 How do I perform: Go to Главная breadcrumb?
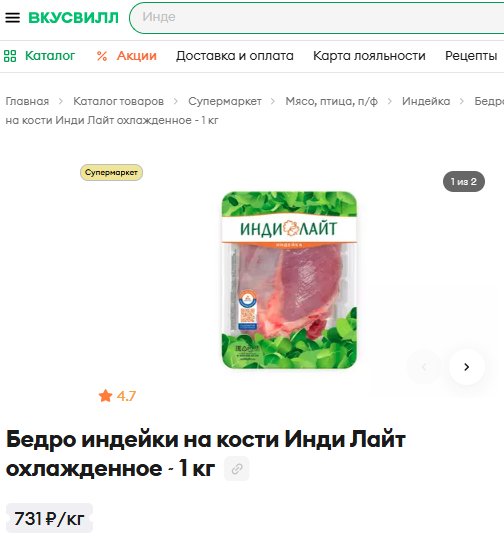(27, 101)
